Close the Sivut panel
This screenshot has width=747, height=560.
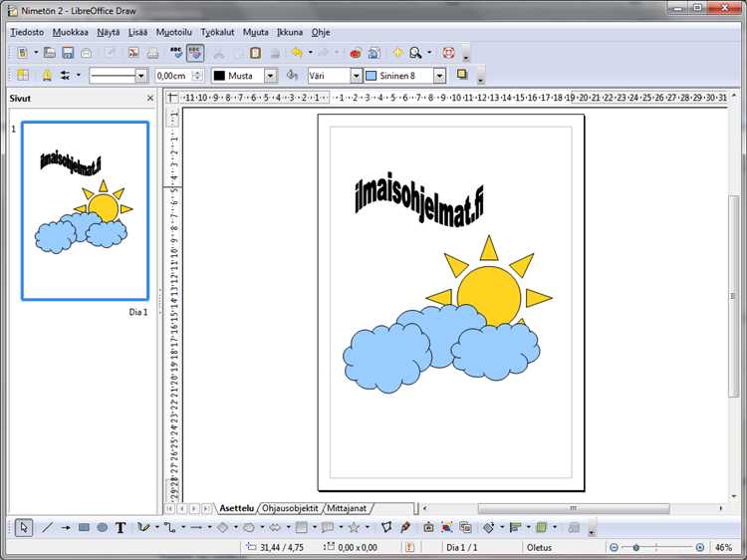point(150,99)
